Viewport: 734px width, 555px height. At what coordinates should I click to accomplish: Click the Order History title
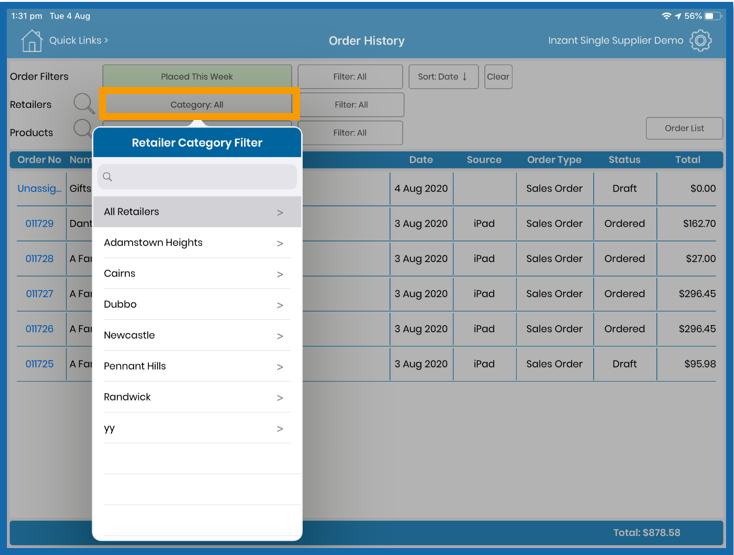tap(367, 41)
